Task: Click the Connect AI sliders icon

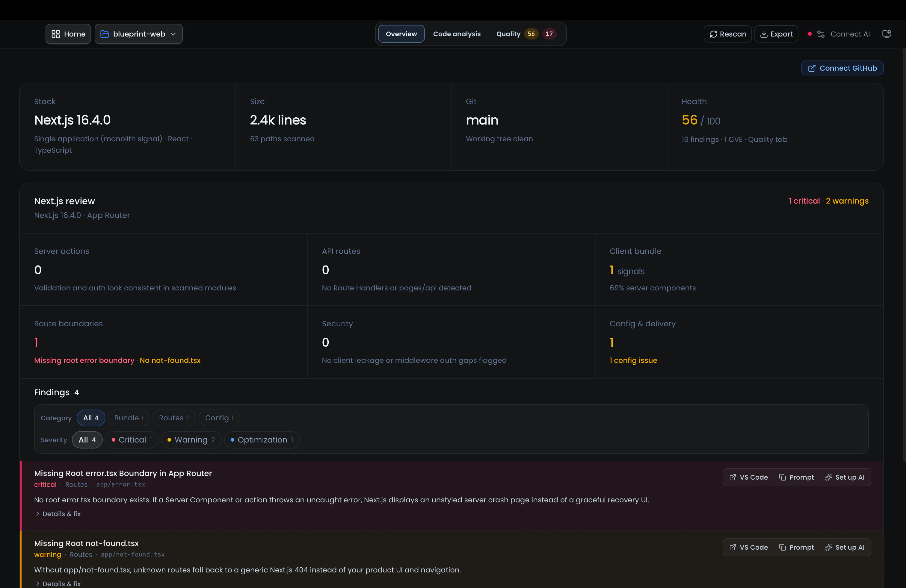Action: pyautogui.click(x=821, y=34)
